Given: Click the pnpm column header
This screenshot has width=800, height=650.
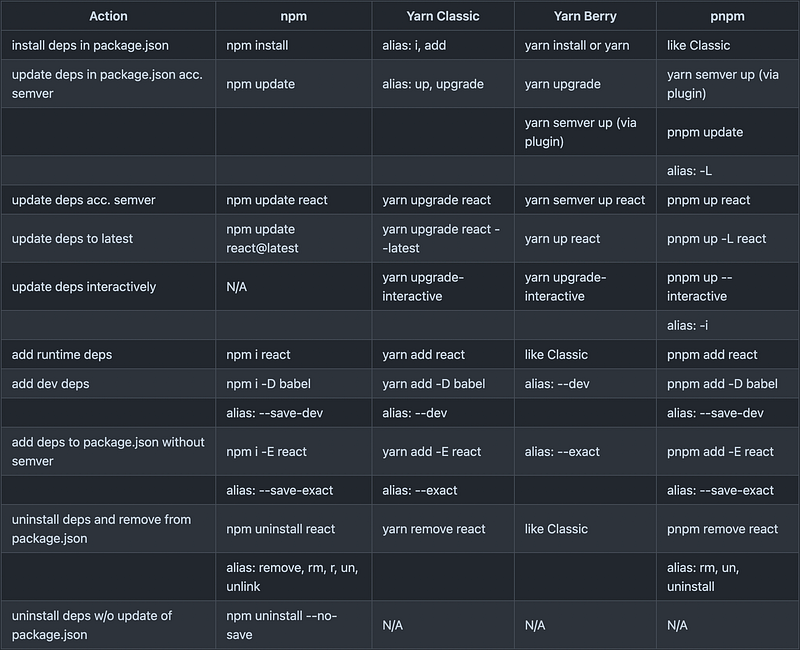Looking at the screenshot, I should tap(727, 16).
